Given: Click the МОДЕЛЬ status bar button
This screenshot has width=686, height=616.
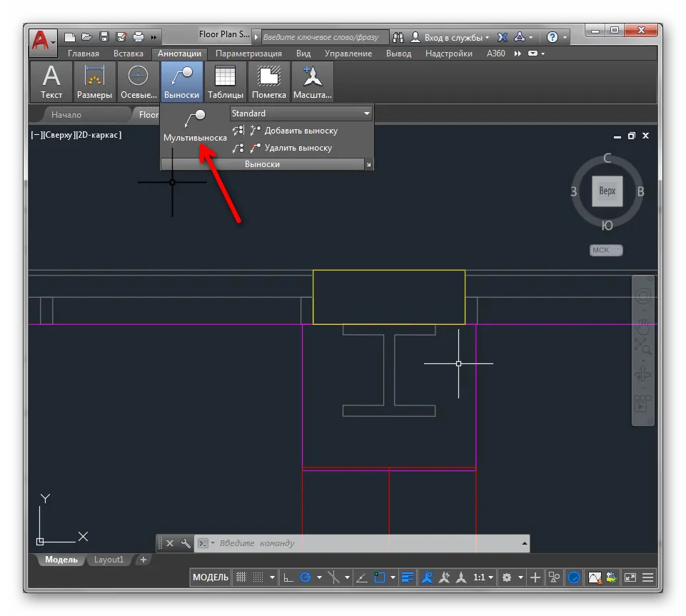Looking at the screenshot, I should 211,577.
